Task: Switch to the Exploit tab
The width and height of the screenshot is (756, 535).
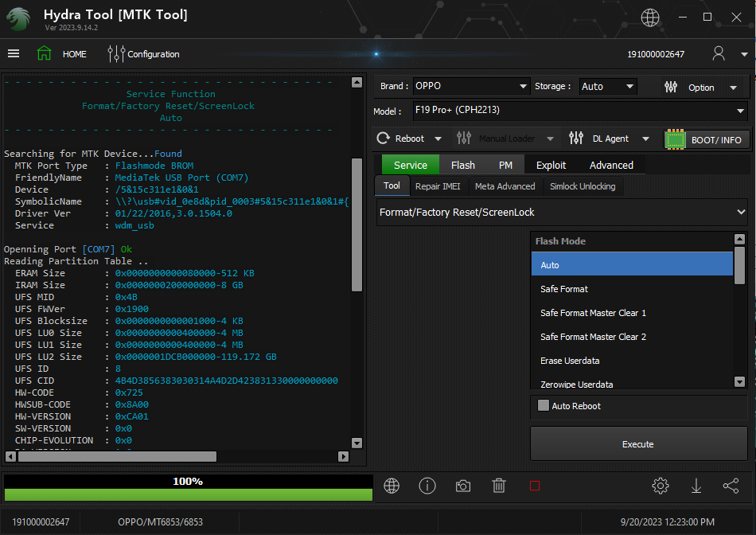Action: pyautogui.click(x=551, y=165)
